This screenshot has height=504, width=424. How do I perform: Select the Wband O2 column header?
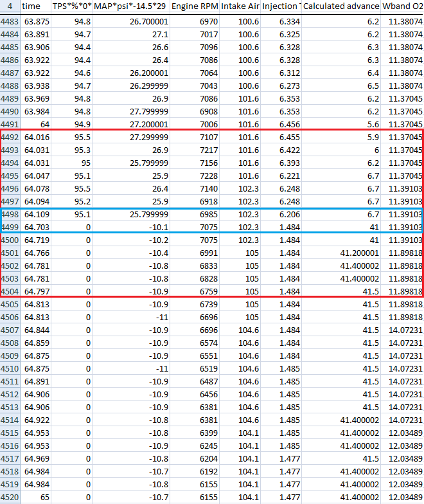click(402, 6)
